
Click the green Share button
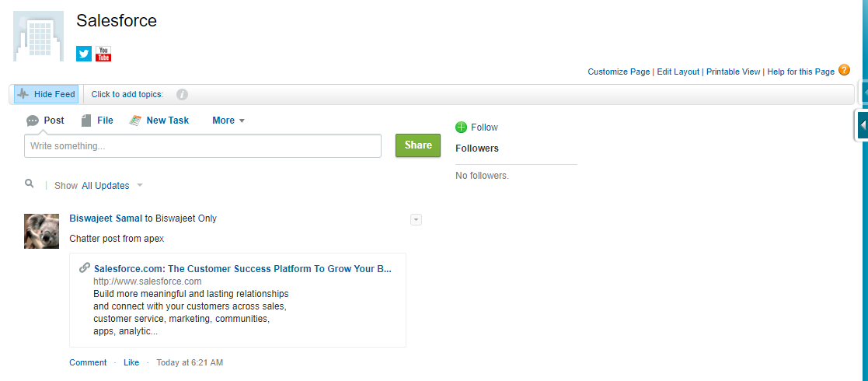pos(418,145)
